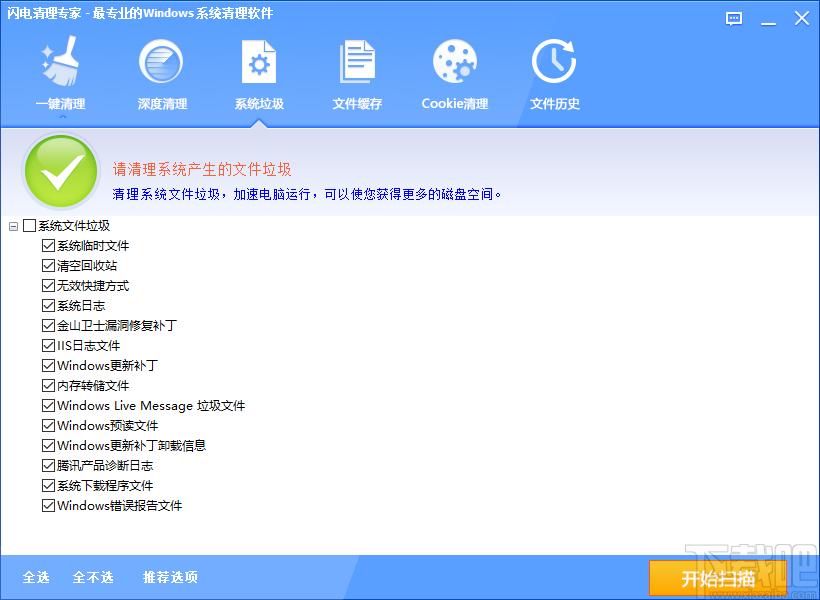Open the Cookie清理 cookie icon
The image size is (820, 600).
(455, 61)
